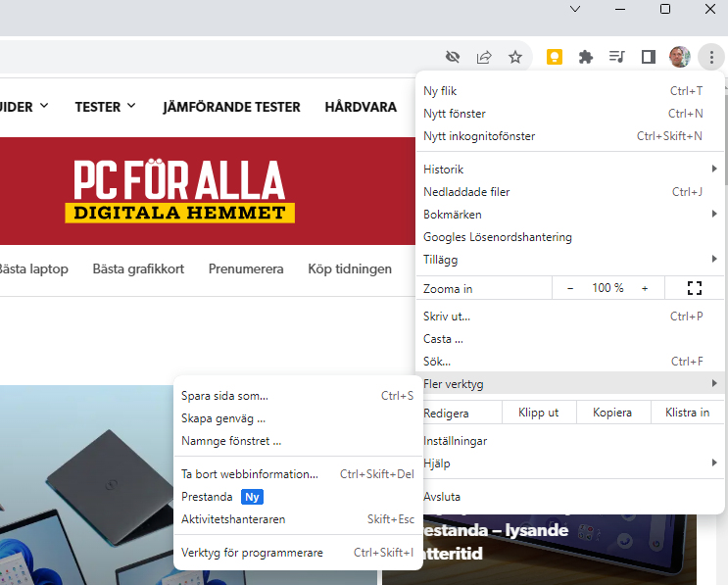Open JÄMFÖRANDE TESTER navigation link
The height and width of the screenshot is (585, 728).
tap(231, 107)
